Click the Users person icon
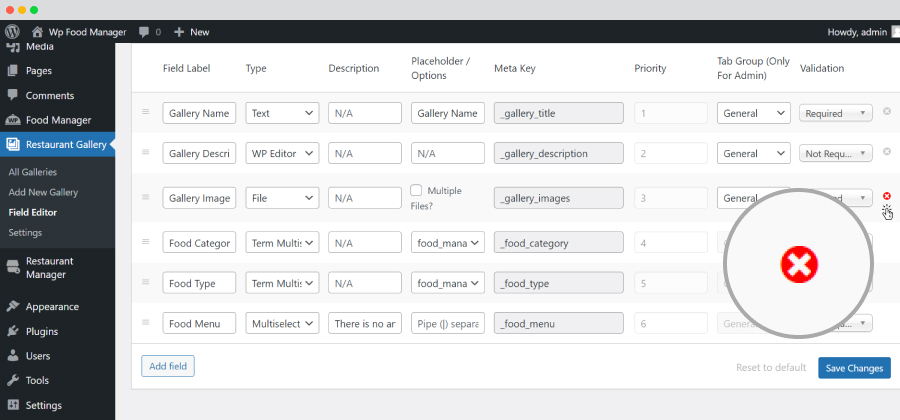This screenshot has height=420, width=900. [x=13, y=356]
